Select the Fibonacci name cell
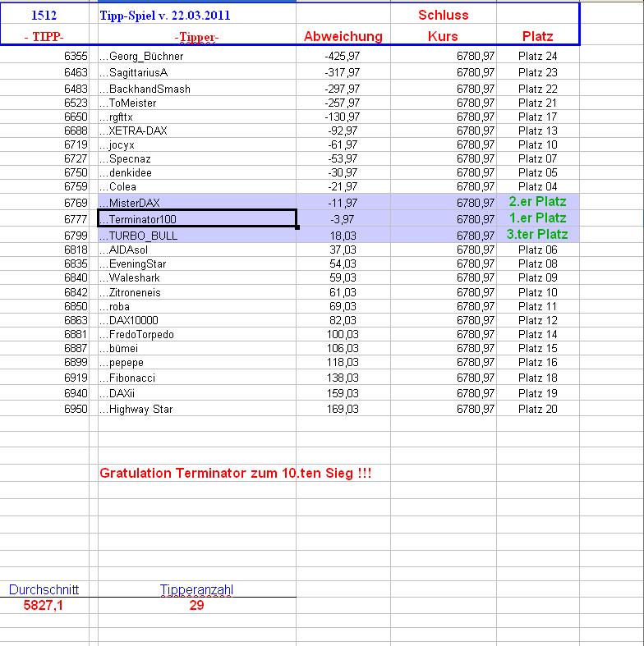Screen dimensions: 644x646 (x=196, y=378)
